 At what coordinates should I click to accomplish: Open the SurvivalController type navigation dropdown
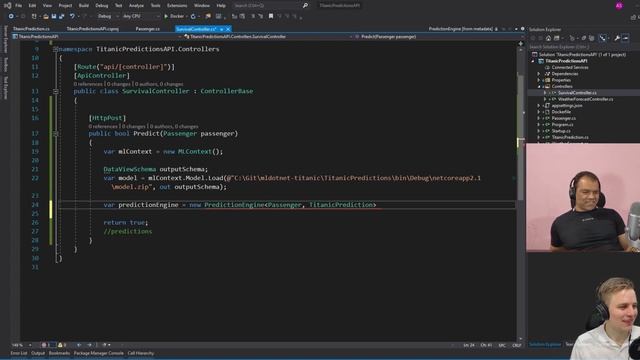[269, 36]
